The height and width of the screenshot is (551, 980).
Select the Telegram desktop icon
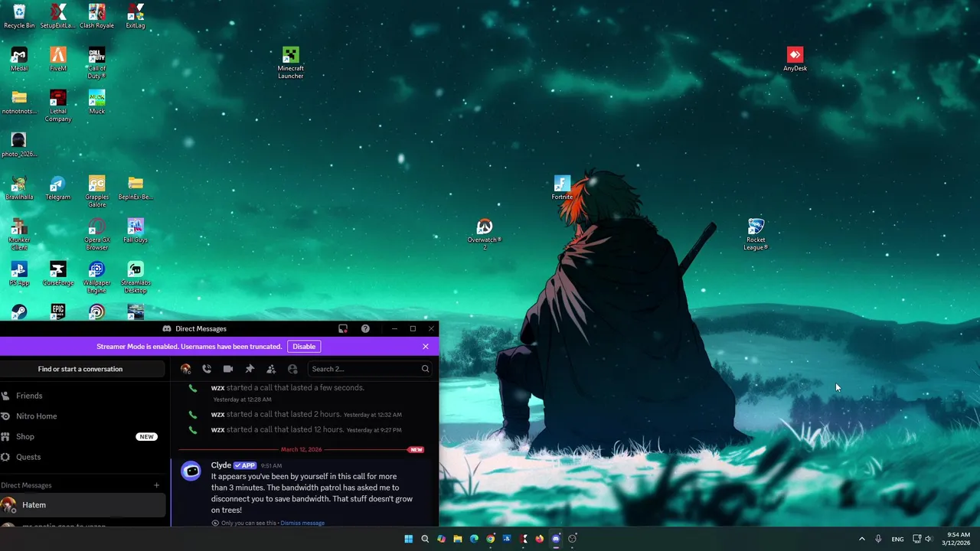click(x=58, y=187)
